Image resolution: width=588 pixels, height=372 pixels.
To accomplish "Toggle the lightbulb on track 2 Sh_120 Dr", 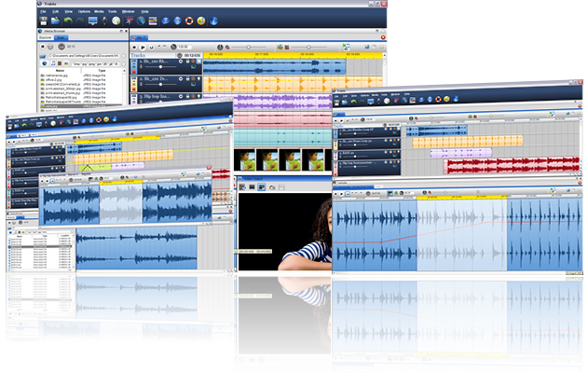I will click(198, 79).
